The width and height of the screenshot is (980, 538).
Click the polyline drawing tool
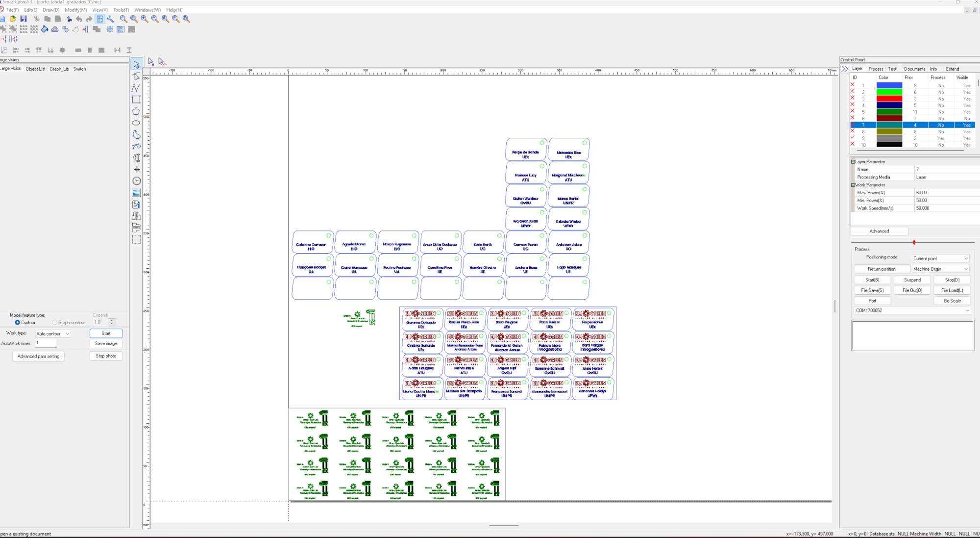point(136,88)
